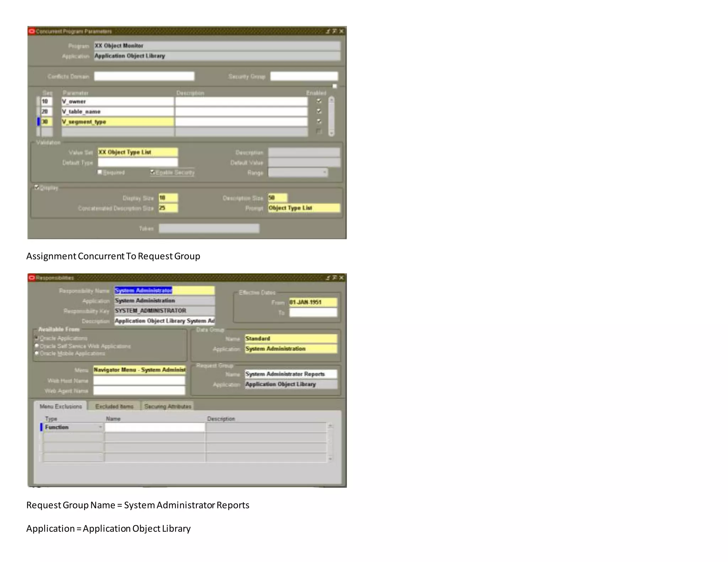Open the Range dropdown list
This screenshot has height=562, width=728.
point(325,172)
